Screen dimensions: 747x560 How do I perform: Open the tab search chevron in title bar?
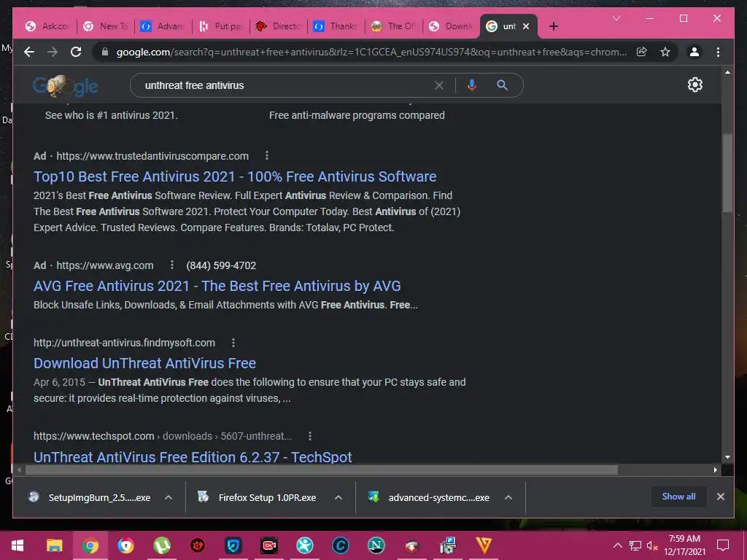point(616,18)
